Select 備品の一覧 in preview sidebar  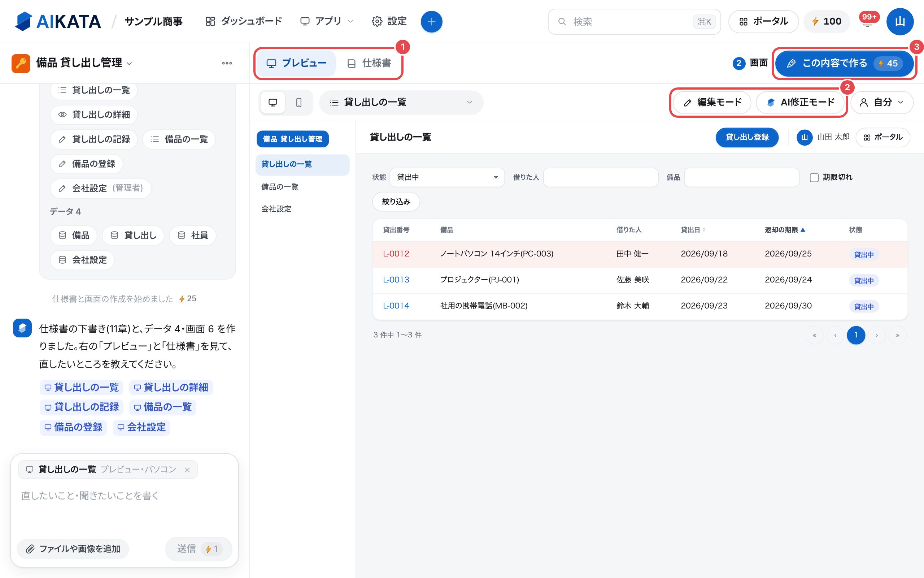pos(302,187)
